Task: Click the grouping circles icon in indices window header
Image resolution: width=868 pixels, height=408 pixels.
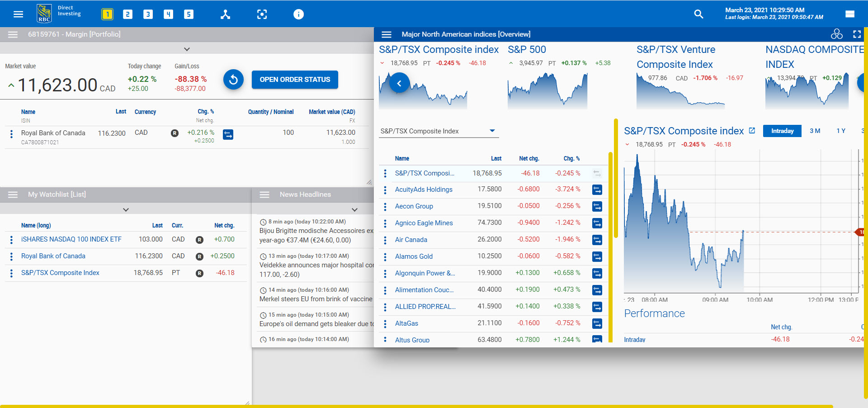Action: tap(837, 34)
